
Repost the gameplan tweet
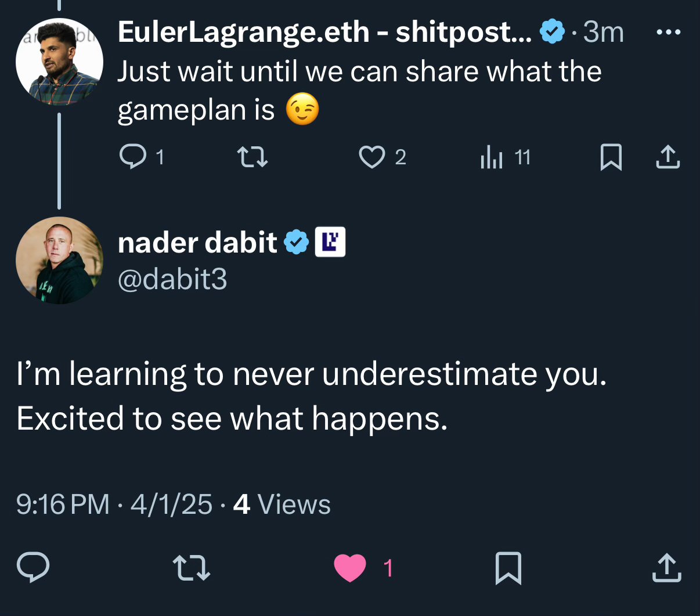point(252,156)
